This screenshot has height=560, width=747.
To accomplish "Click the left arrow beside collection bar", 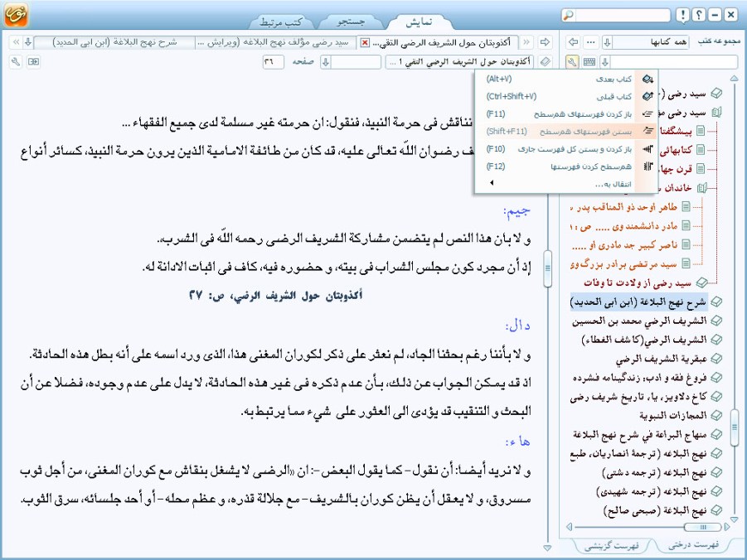I will [x=574, y=42].
